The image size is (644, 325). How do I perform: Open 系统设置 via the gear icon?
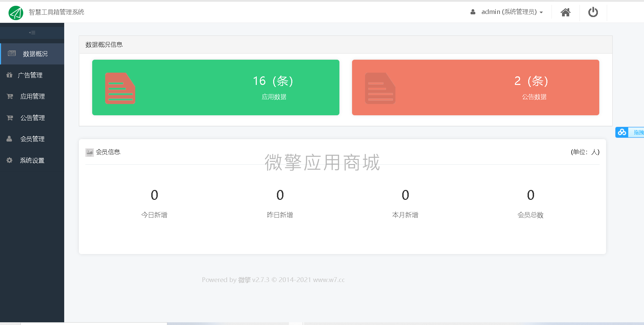coord(9,160)
